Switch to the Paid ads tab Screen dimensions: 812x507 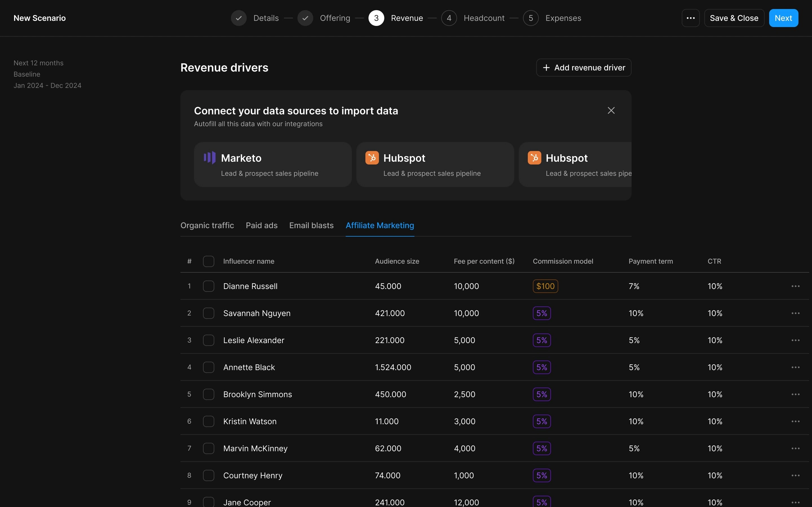tap(261, 225)
